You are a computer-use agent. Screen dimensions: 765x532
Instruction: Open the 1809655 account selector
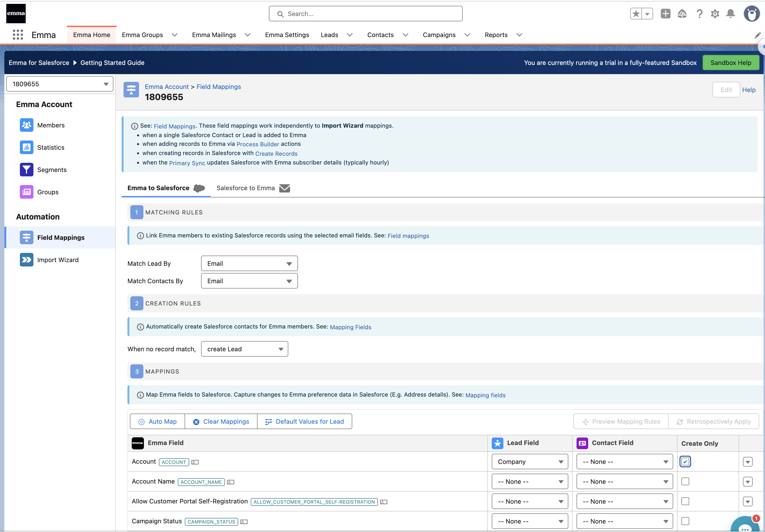coord(60,84)
